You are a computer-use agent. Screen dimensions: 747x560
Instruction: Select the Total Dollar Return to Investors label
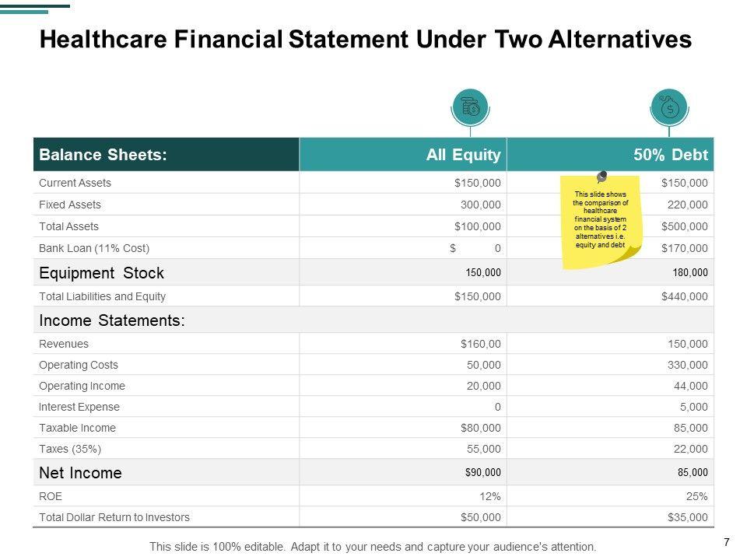pyautogui.click(x=114, y=516)
